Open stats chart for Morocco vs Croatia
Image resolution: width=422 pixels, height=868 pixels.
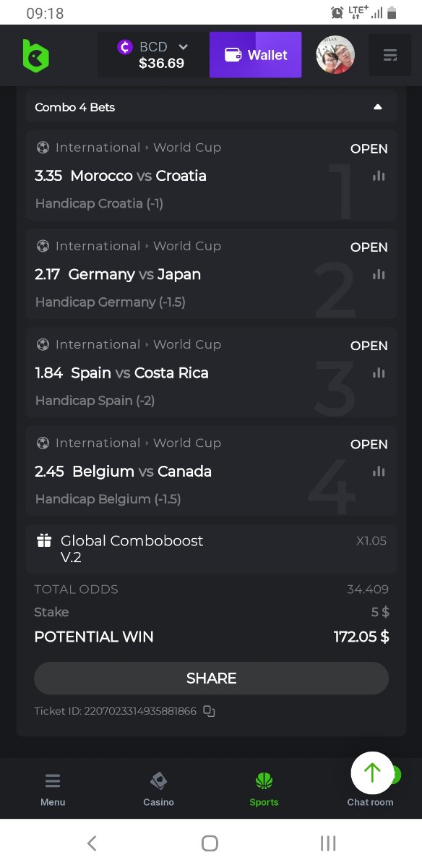[x=379, y=176]
